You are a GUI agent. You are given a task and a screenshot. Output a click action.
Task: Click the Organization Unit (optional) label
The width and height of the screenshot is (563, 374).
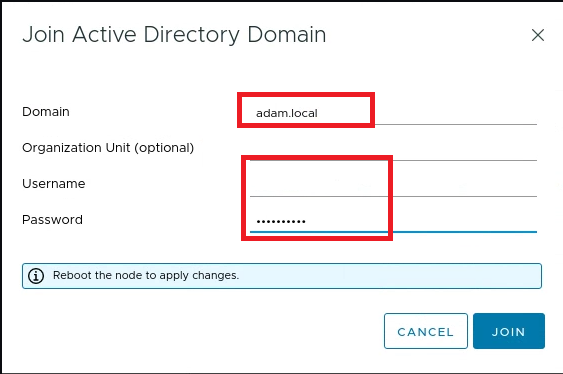pos(108,148)
